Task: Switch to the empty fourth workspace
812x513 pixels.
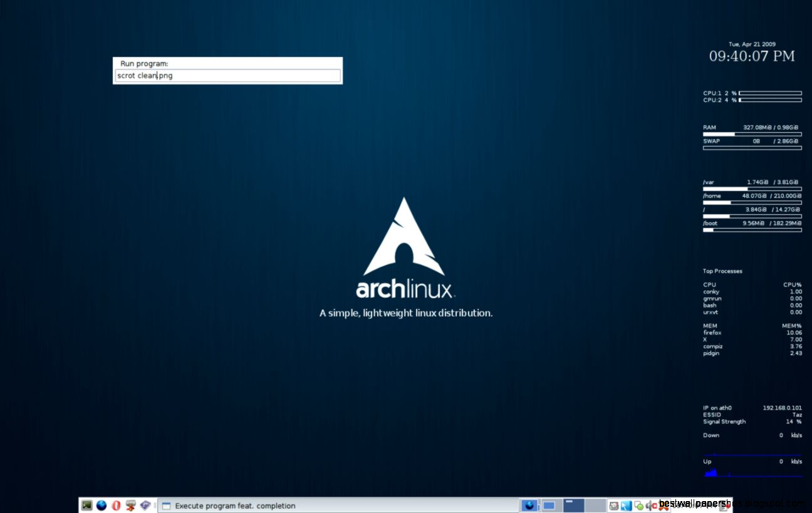Action: point(596,505)
